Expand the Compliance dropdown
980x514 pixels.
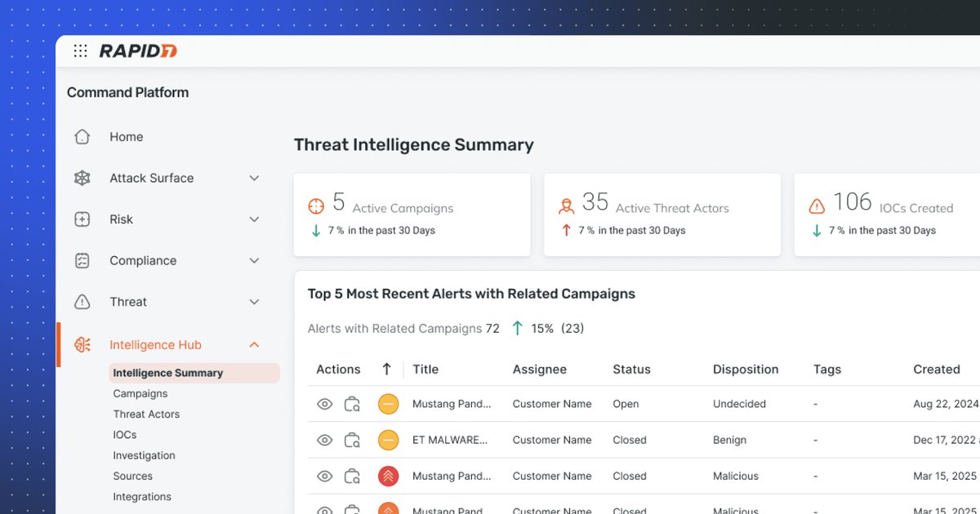253,260
